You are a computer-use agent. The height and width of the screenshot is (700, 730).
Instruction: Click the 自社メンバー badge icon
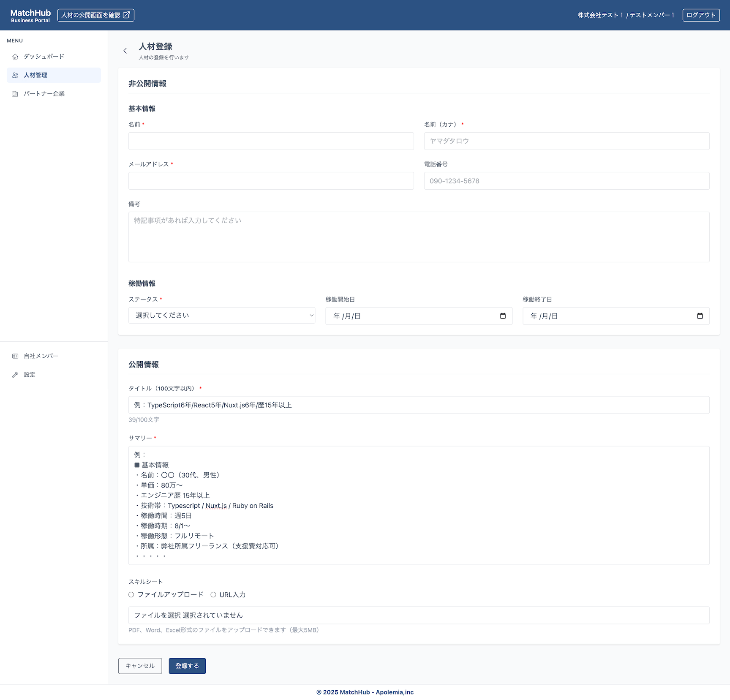pos(15,356)
